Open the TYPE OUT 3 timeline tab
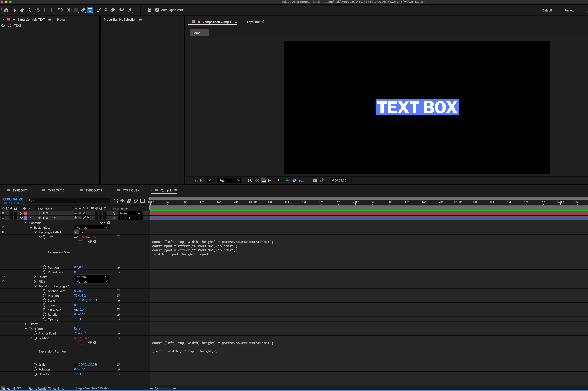588x391 pixels. click(x=93, y=190)
